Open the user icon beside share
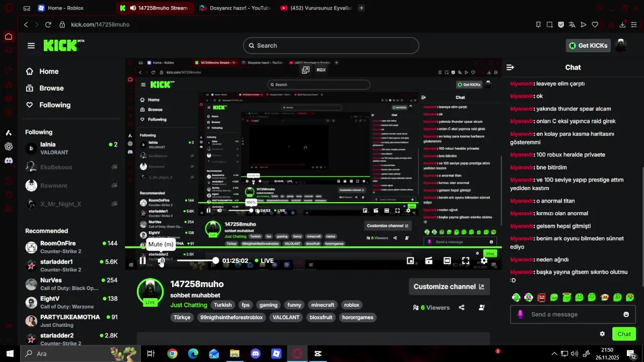Viewport: 644px width, 362px height. click(x=482, y=307)
